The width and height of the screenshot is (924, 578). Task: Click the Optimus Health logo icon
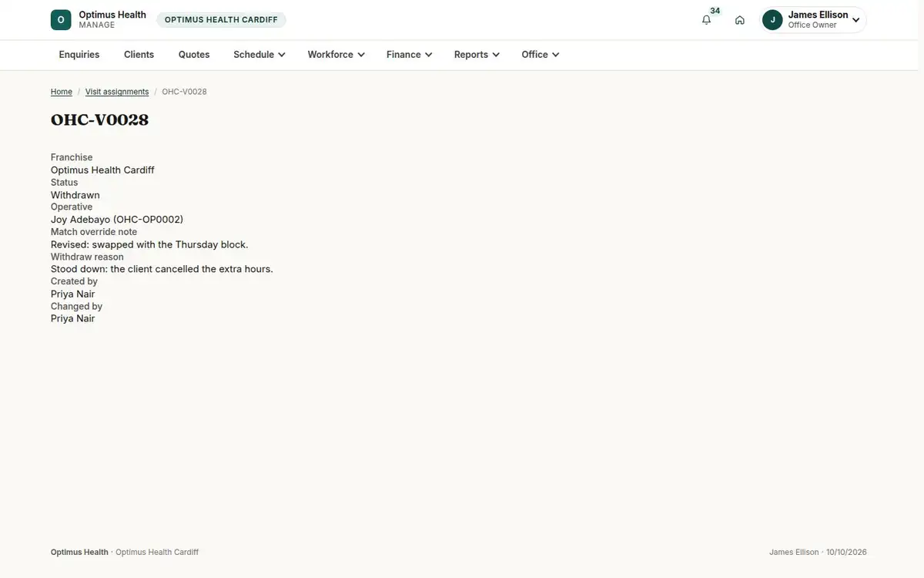pyautogui.click(x=61, y=20)
